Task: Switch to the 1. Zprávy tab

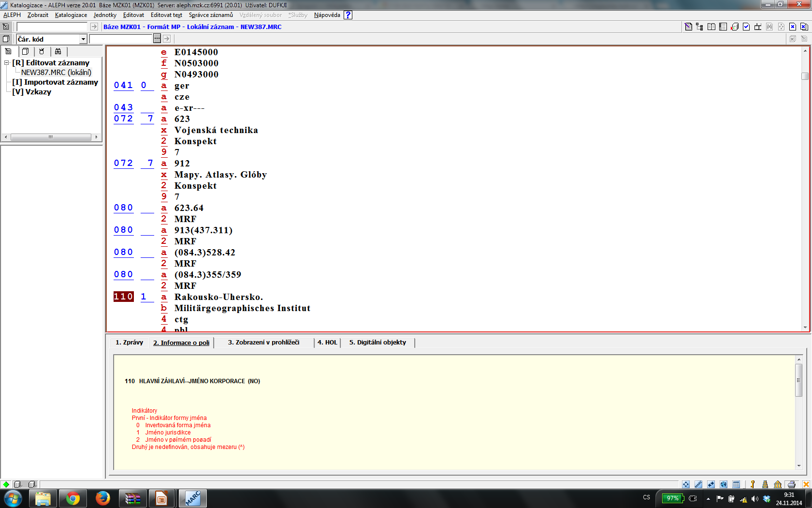Action: (129, 343)
